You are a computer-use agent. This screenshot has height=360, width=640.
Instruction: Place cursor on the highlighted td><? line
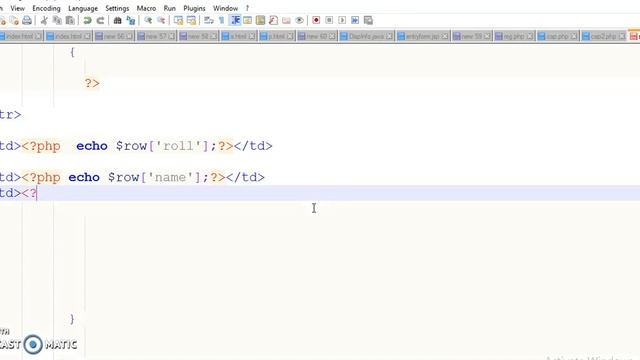320,193
